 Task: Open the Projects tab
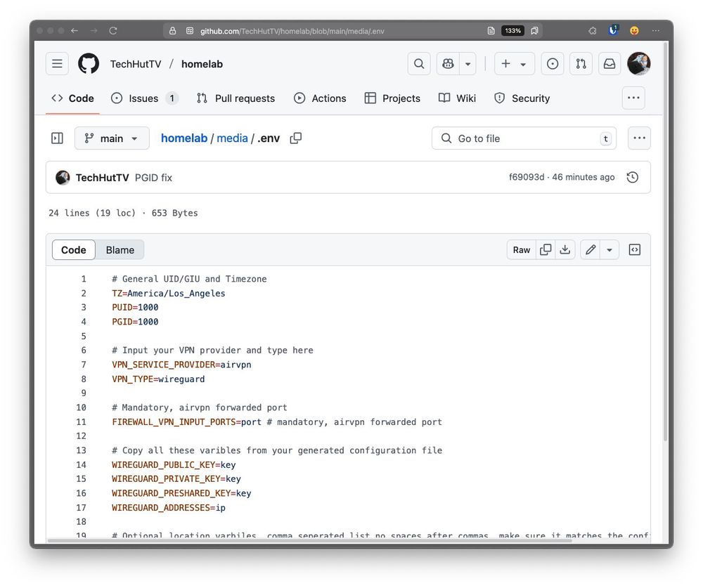[392, 98]
